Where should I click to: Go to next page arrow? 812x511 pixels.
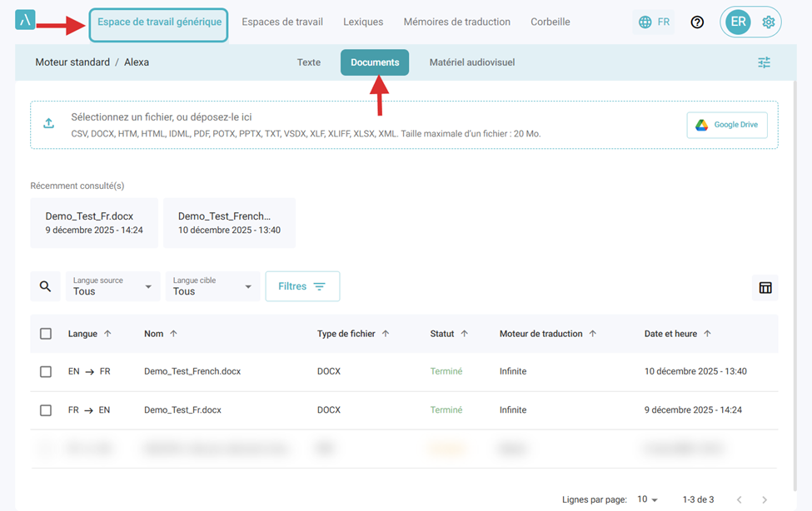click(x=765, y=499)
